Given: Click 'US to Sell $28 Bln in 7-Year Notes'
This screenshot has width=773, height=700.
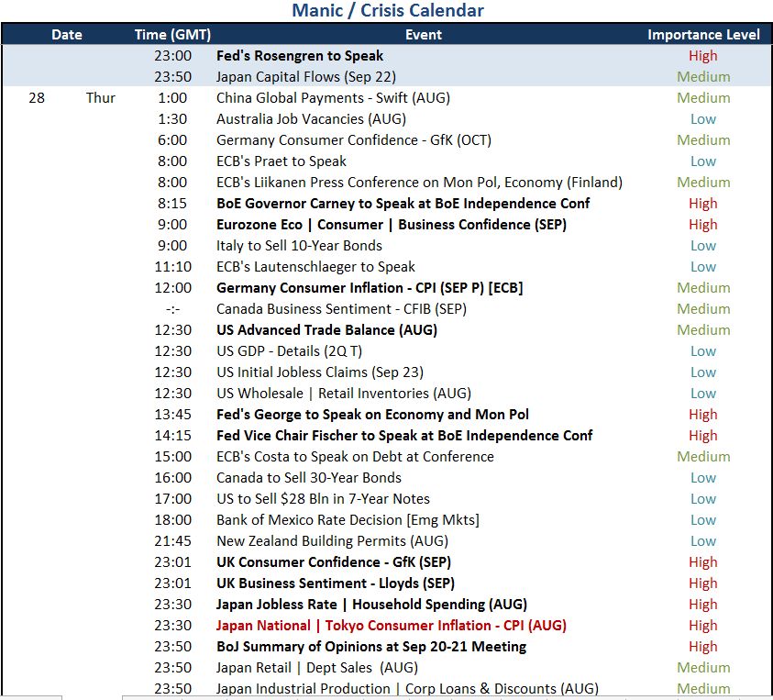Looking at the screenshot, I should [323, 499].
